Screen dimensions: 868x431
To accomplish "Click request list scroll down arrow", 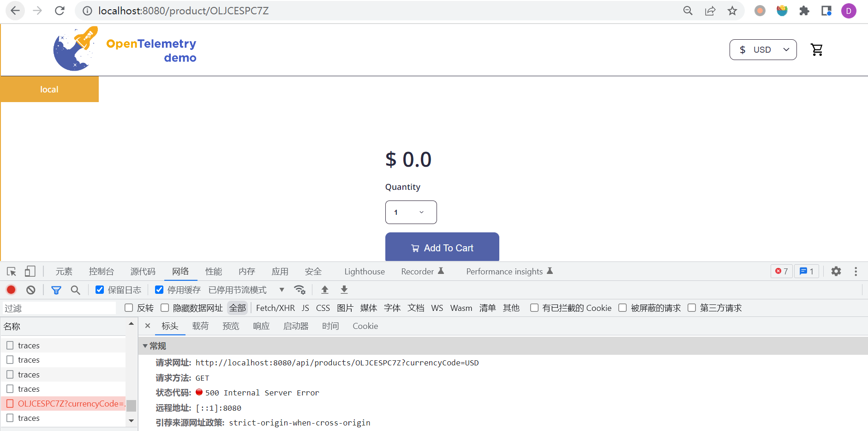I will point(132,420).
